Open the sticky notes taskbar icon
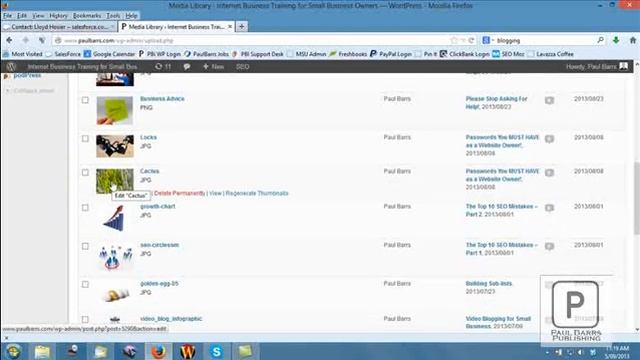640x360 pixels. click(x=245, y=351)
